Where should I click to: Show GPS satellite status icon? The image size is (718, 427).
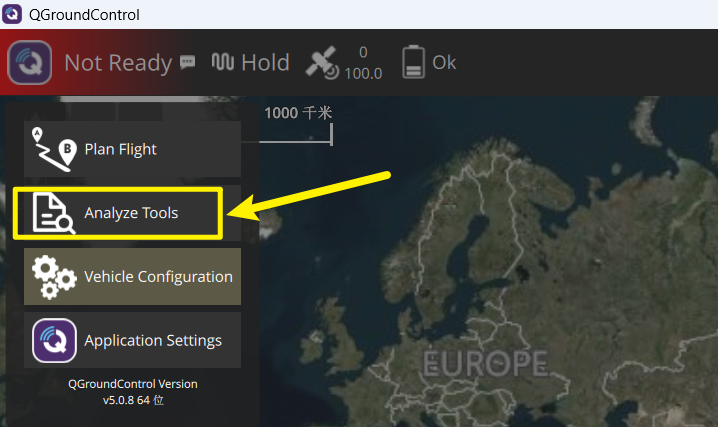322,63
